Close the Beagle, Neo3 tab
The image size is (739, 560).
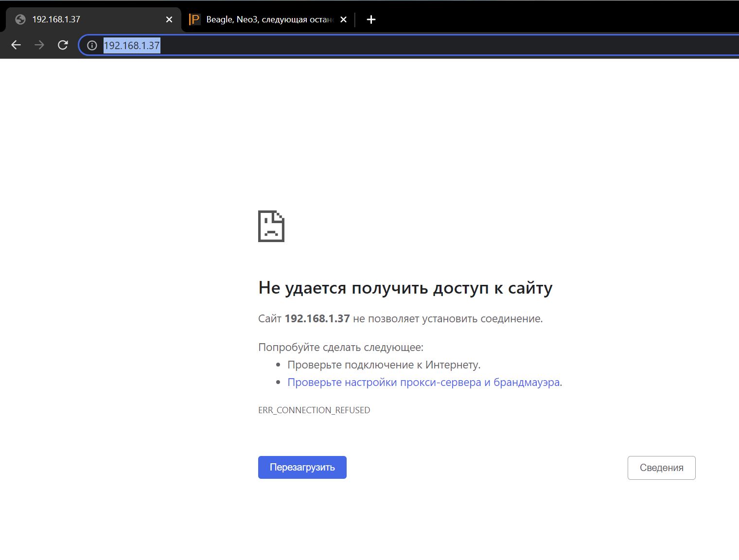pyautogui.click(x=343, y=19)
